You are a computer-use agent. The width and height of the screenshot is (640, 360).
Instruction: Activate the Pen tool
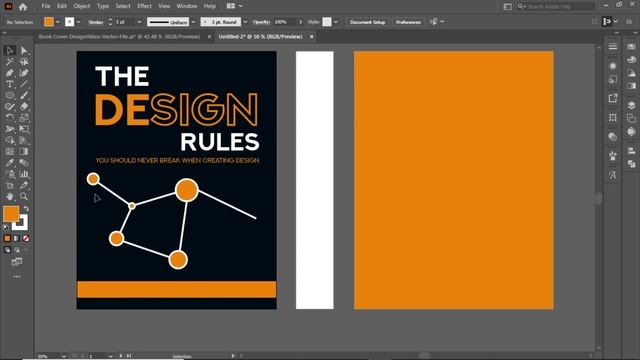point(10,73)
